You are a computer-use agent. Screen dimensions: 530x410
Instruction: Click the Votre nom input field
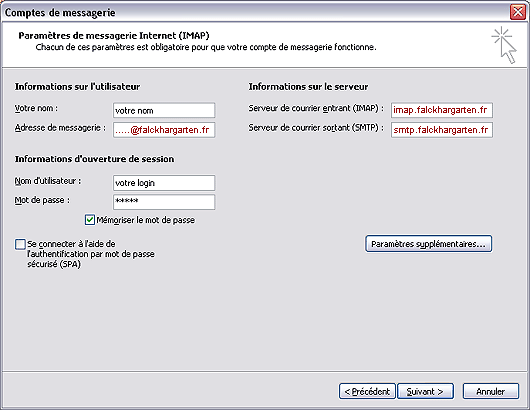pyautogui.click(x=164, y=111)
